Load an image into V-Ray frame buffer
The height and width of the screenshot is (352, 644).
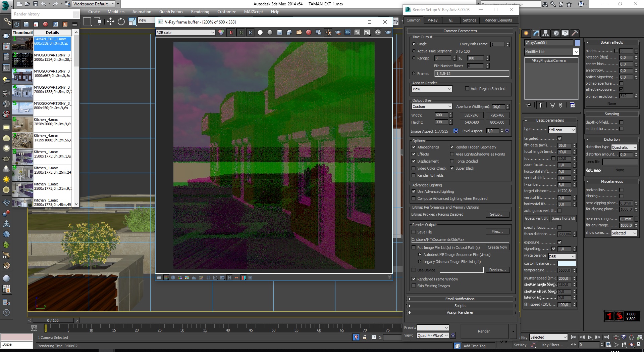pyautogui.click(x=299, y=33)
